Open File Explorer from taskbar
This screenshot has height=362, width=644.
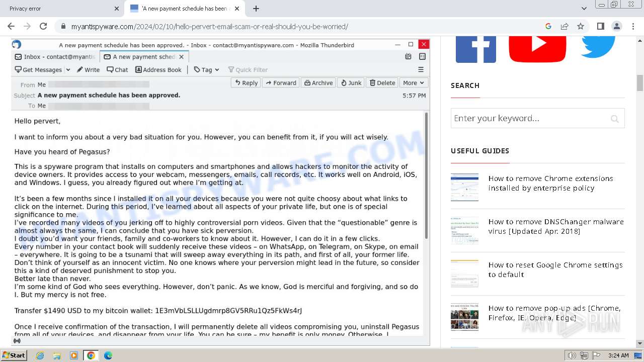point(57,355)
